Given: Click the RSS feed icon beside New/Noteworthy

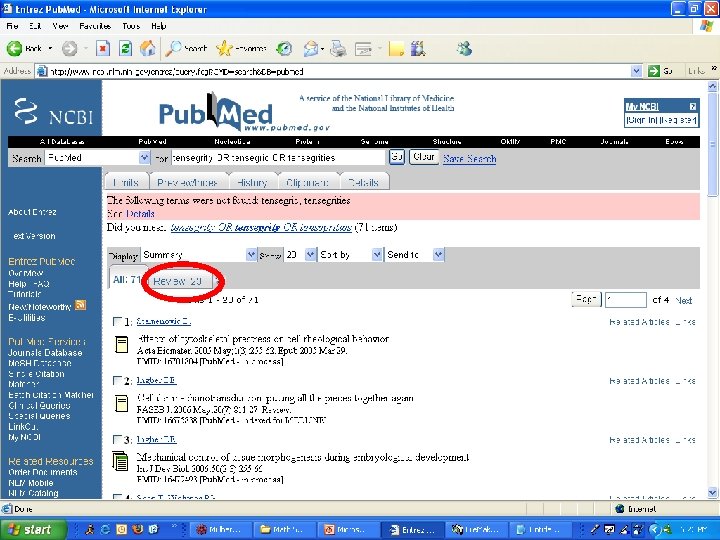Looking at the screenshot, I should pyautogui.click(x=80, y=305).
